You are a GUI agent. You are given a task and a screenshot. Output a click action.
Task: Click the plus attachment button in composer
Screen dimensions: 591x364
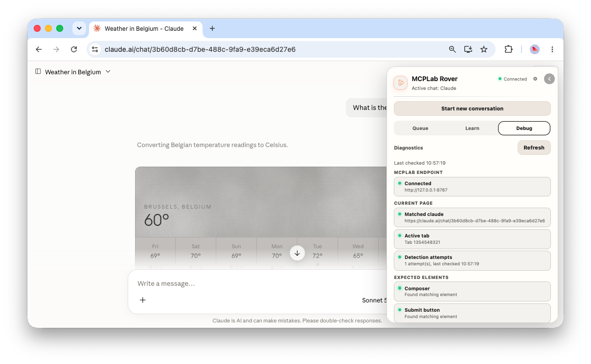pyautogui.click(x=143, y=300)
